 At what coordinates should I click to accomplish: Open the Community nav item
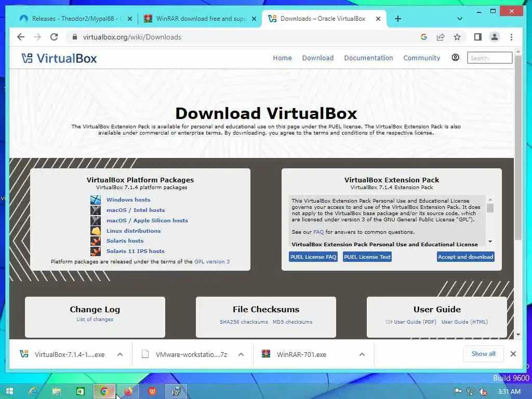pyautogui.click(x=422, y=58)
